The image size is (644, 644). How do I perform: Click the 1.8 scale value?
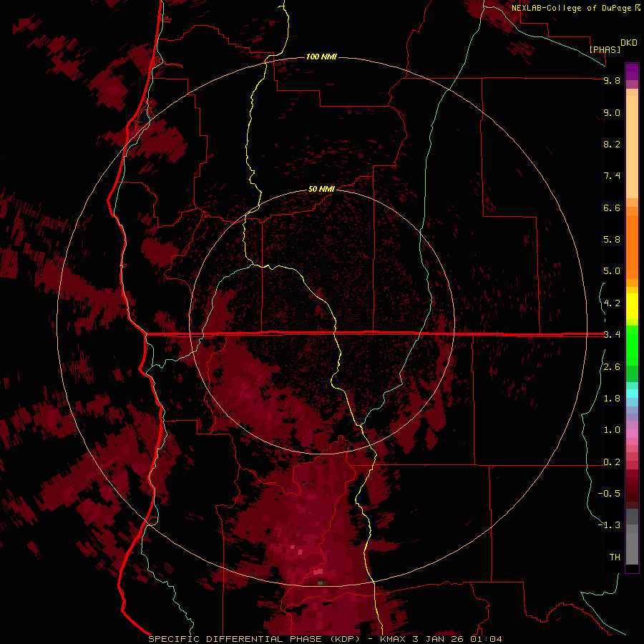(x=612, y=399)
